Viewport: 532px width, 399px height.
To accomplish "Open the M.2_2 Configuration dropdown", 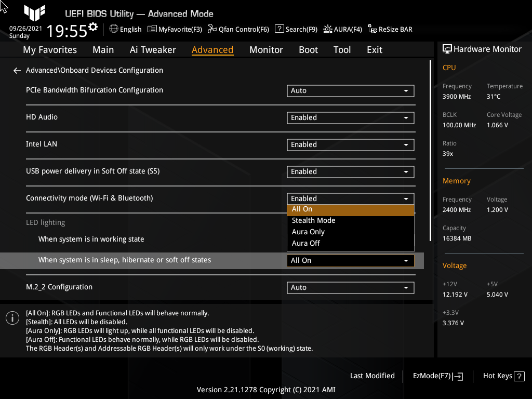I will pyautogui.click(x=350, y=287).
